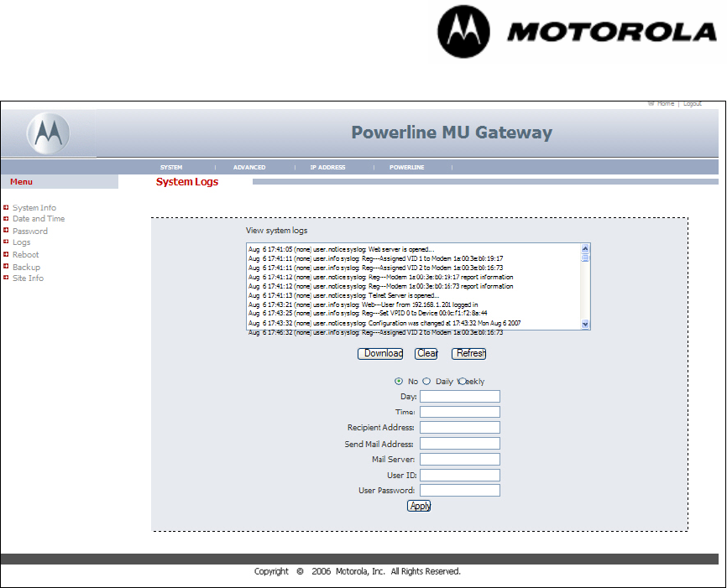This screenshot has width=727, height=588.
Task: Click the black Motorola emblem at the top right
Action: pyautogui.click(x=463, y=32)
